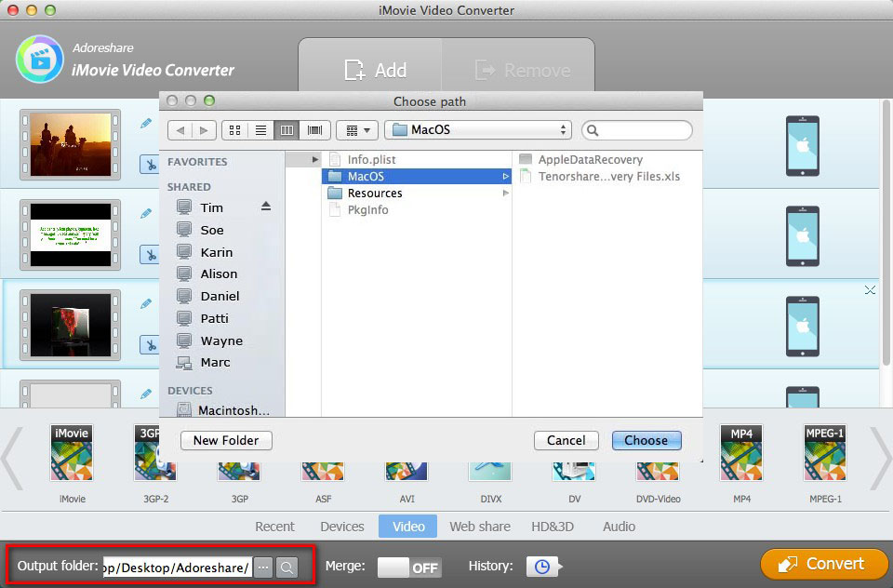
Task: Open the conversion History clock
Action: click(x=542, y=567)
